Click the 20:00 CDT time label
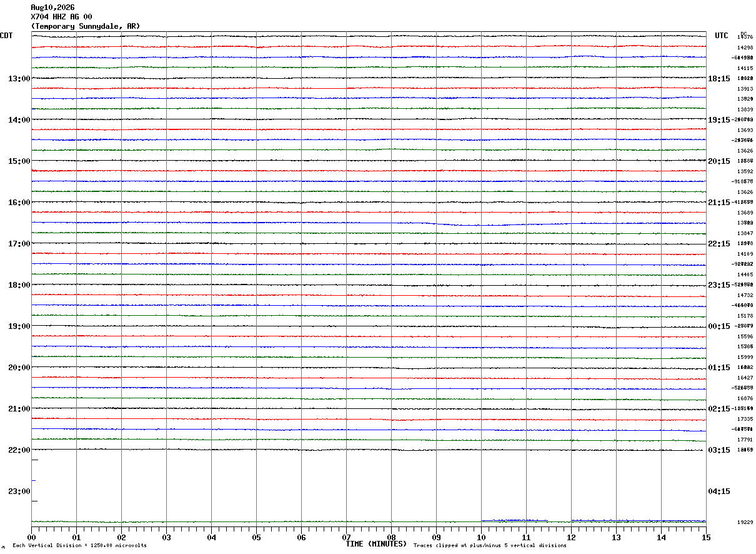The height and width of the screenshot is (554, 756). pyautogui.click(x=19, y=368)
